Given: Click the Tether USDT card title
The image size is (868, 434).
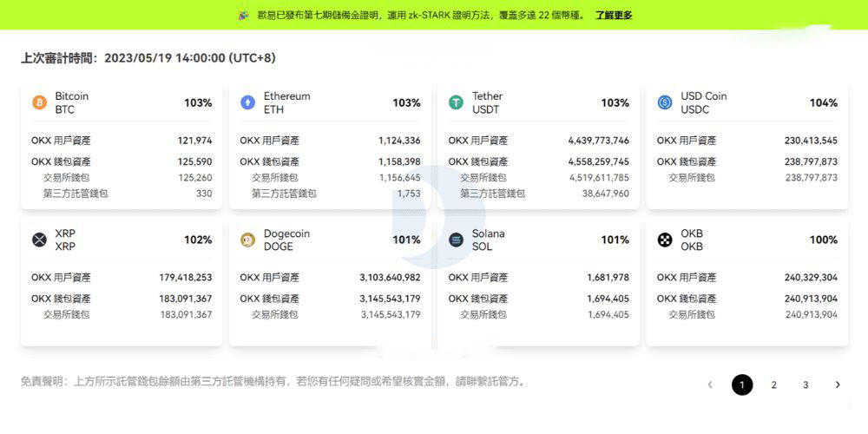Looking at the screenshot, I should [x=487, y=103].
